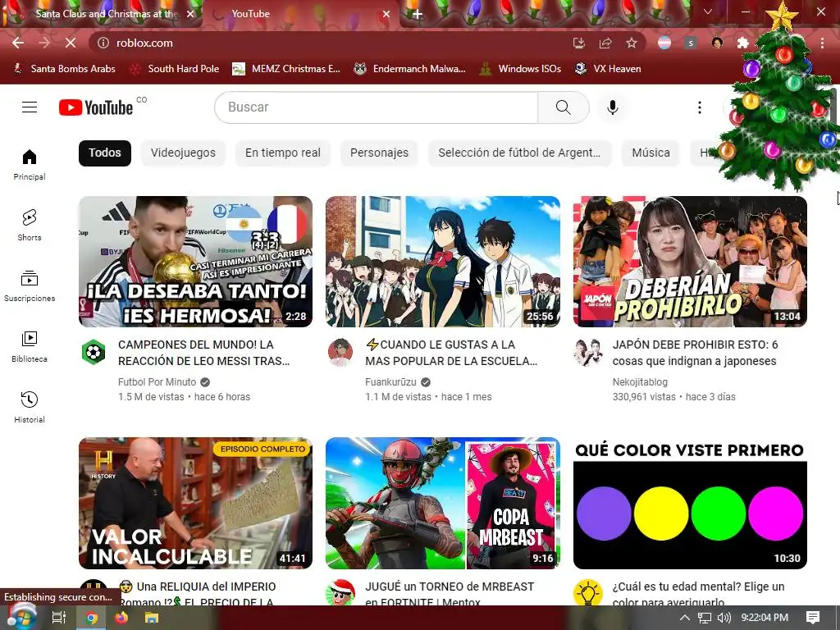Play DEBERÍAN PROHIBIRLO video thumbnail
840x630 pixels.
pos(690,262)
